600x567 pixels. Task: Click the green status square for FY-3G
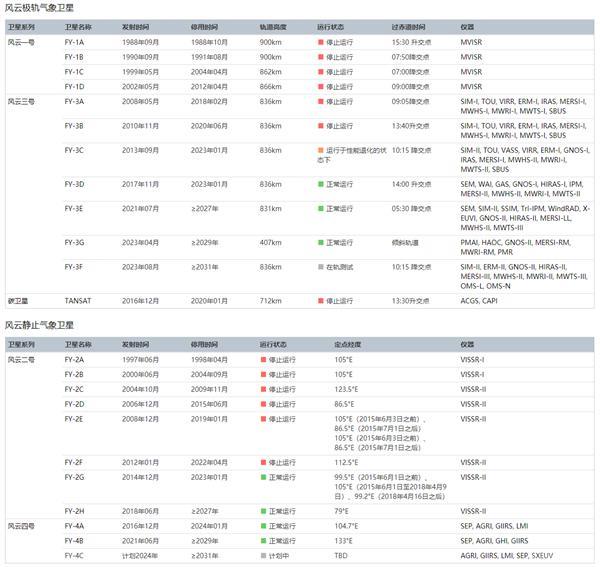coord(319,242)
